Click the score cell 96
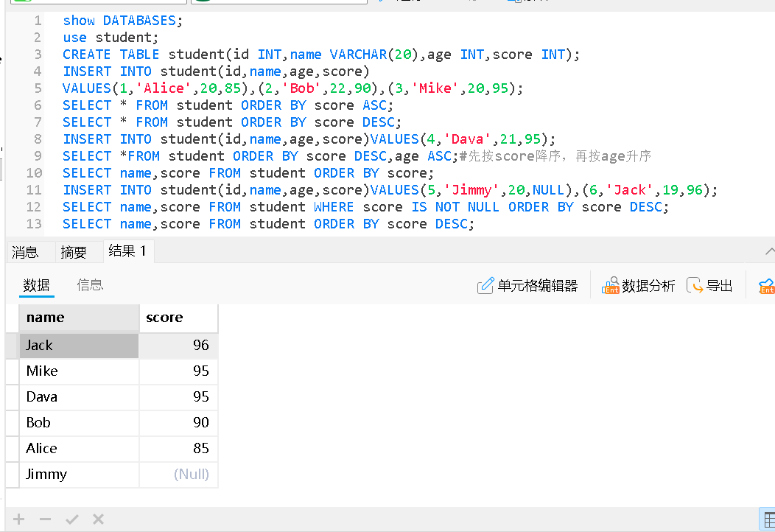Viewport: 775px width, 532px height. [x=178, y=345]
